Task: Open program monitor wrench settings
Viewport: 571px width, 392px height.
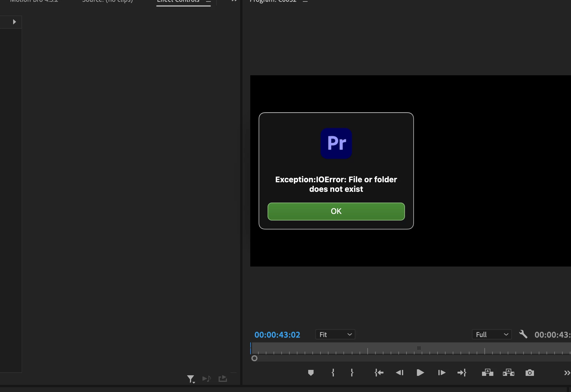Action: click(523, 334)
